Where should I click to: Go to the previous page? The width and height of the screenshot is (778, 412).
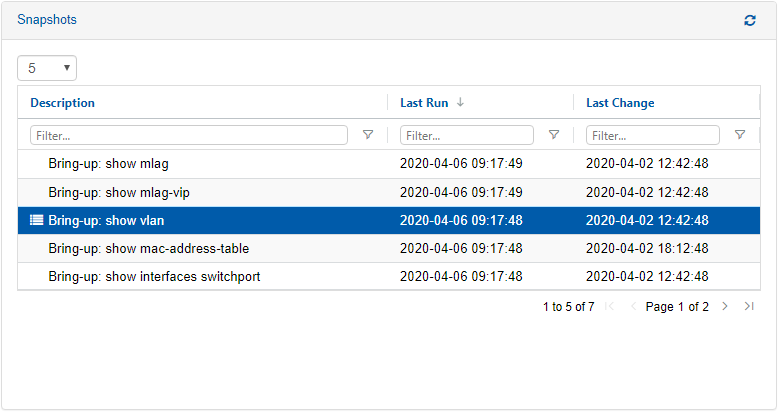pos(633,307)
